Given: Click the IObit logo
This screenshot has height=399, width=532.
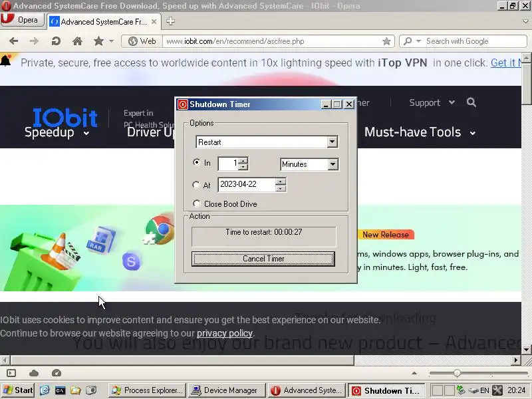Looking at the screenshot, I should click(65, 118).
